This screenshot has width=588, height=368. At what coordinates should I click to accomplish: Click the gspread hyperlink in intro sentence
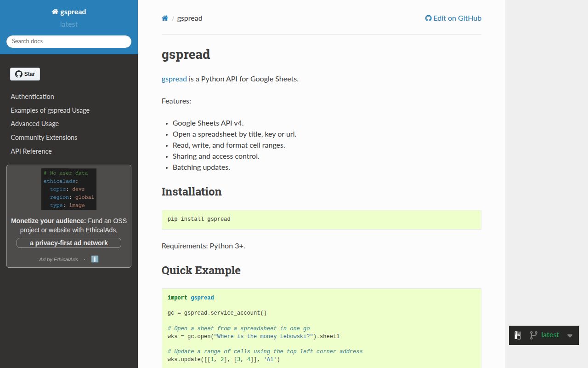(174, 79)
